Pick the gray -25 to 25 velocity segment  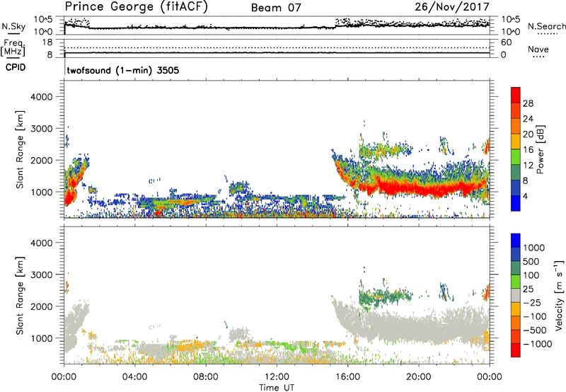516,296
